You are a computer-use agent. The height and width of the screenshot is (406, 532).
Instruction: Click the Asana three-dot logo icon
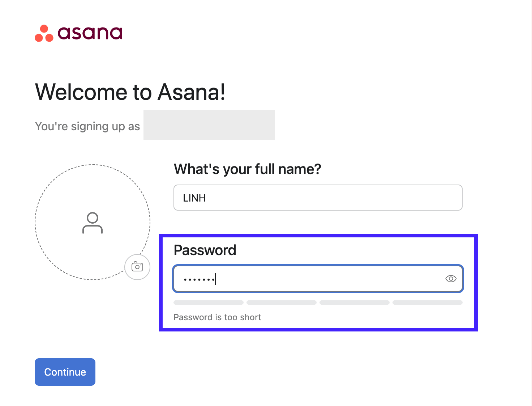pos(44,33)
